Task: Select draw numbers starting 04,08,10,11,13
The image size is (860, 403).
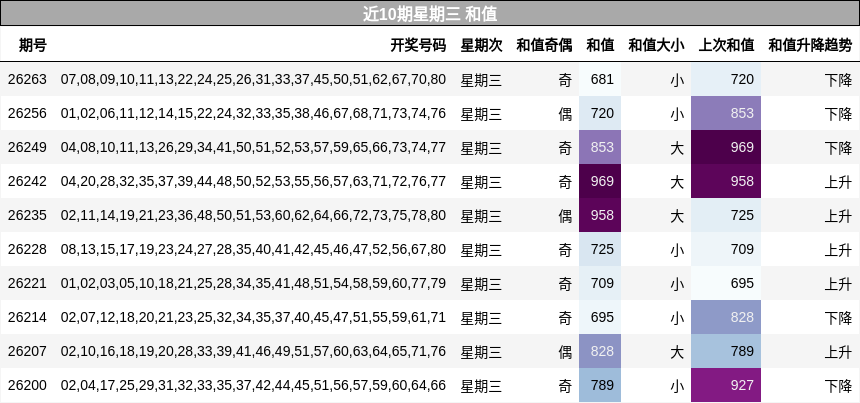Action: coord(253,147)
